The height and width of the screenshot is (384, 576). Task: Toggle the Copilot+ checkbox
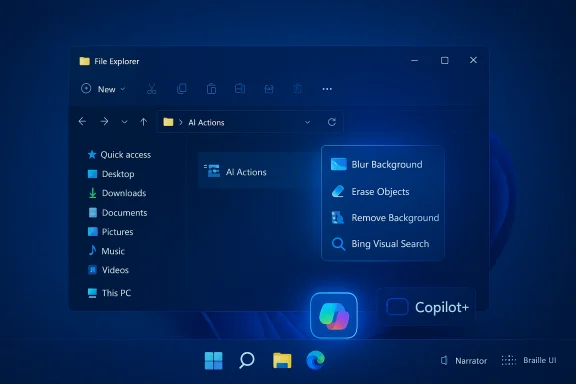coord(397,307)
